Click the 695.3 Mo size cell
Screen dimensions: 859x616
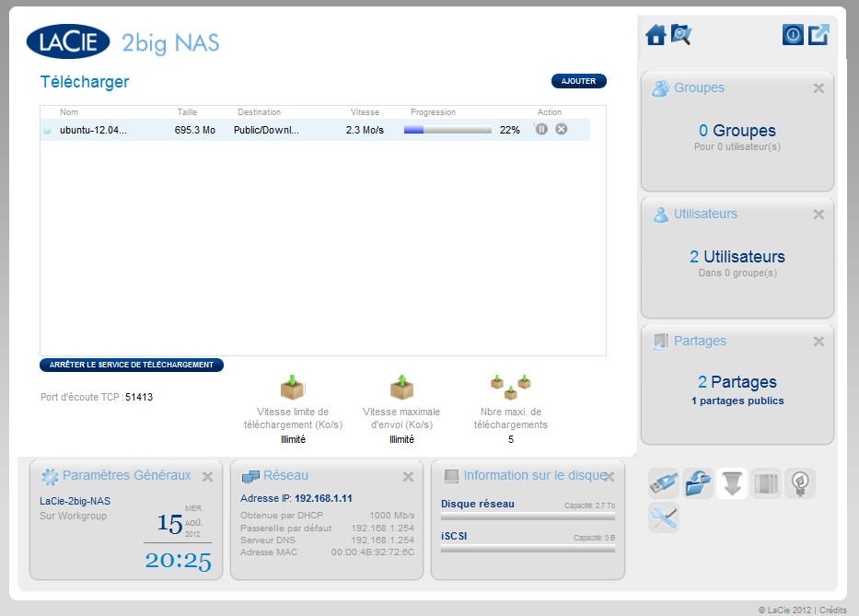tap(195, 130)
